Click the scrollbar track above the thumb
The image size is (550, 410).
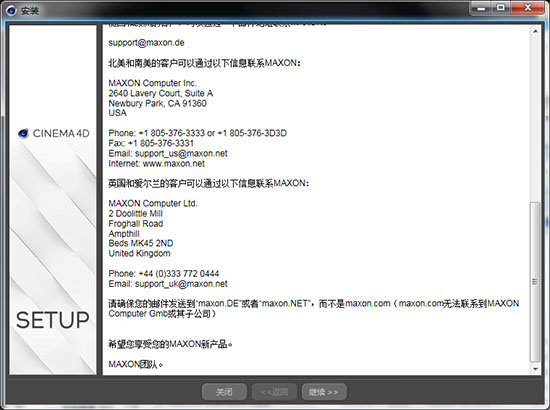535,119
